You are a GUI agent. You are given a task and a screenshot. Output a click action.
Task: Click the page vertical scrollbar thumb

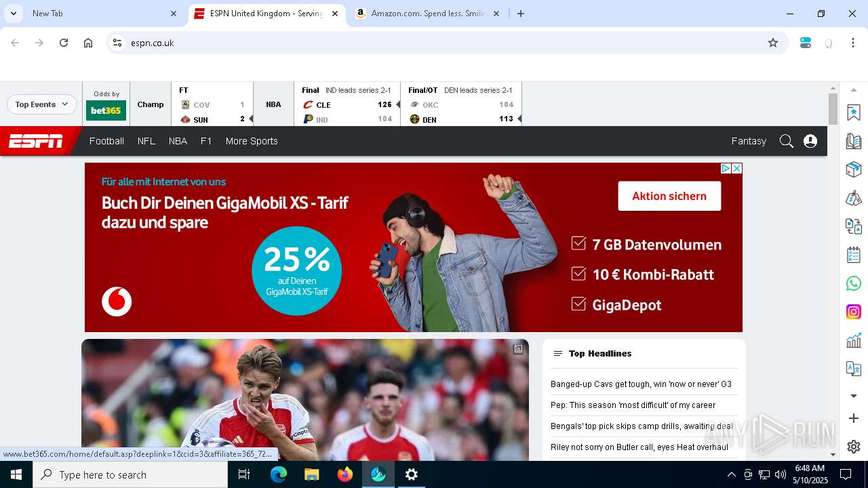click(x=833, y=108)
